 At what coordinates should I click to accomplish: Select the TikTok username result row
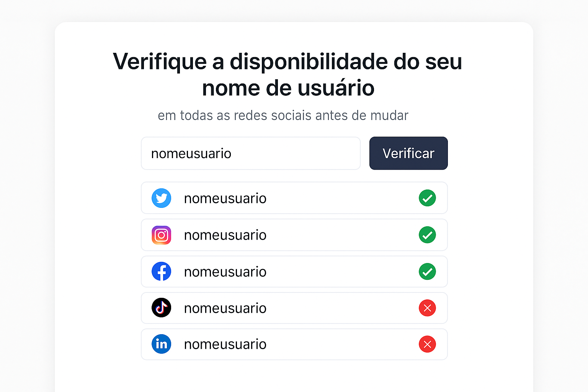coord(294,308)
